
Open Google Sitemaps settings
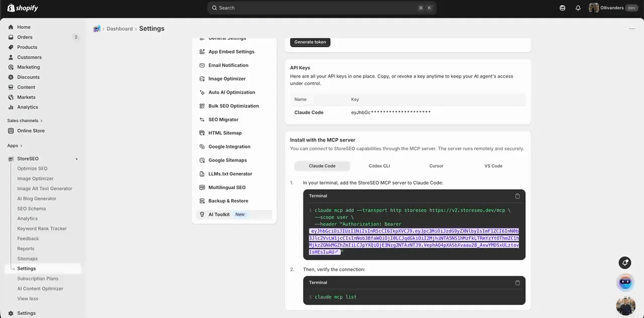(x=227, y=160)
